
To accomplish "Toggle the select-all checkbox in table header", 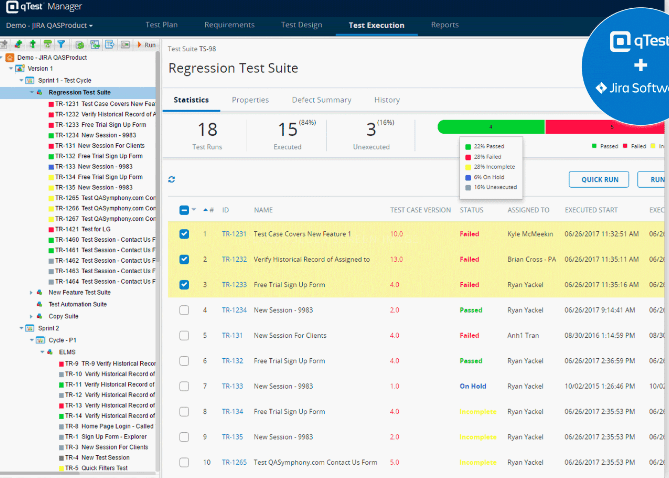I will 183,210.
